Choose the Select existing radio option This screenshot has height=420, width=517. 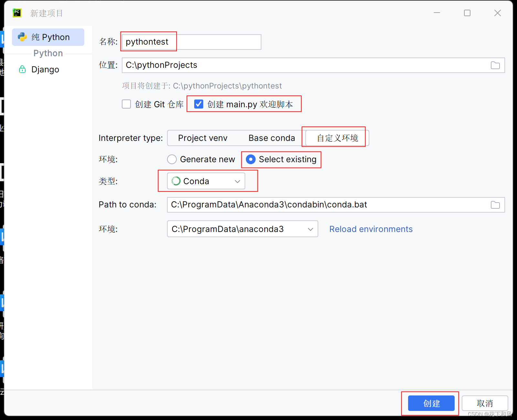[251, 159]
